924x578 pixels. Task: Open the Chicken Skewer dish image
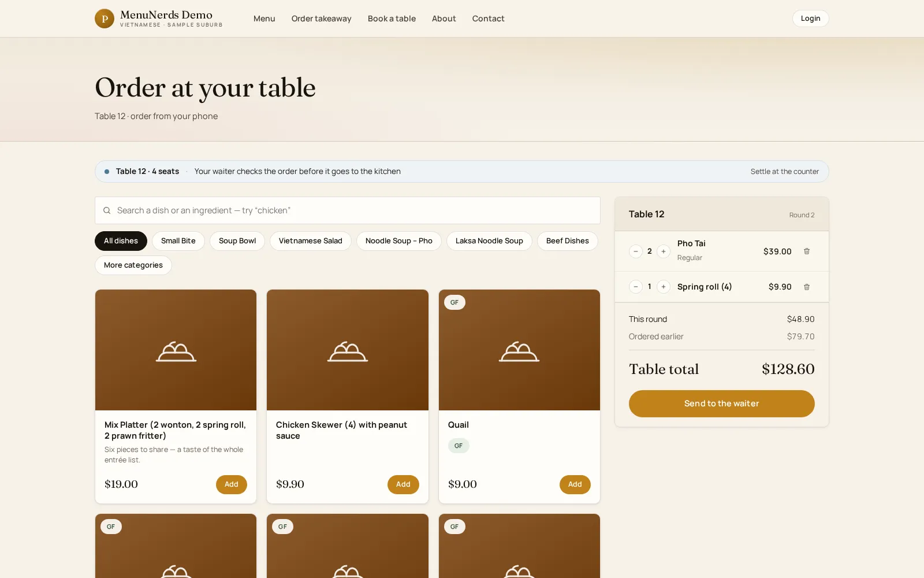click(x=348, y=350)
